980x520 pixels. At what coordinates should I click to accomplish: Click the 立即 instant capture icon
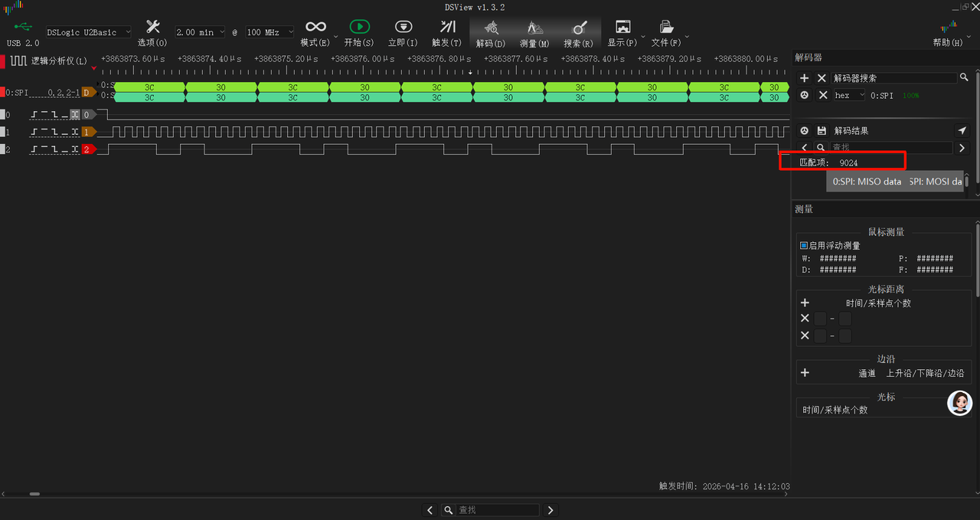(x=403, y=31)
